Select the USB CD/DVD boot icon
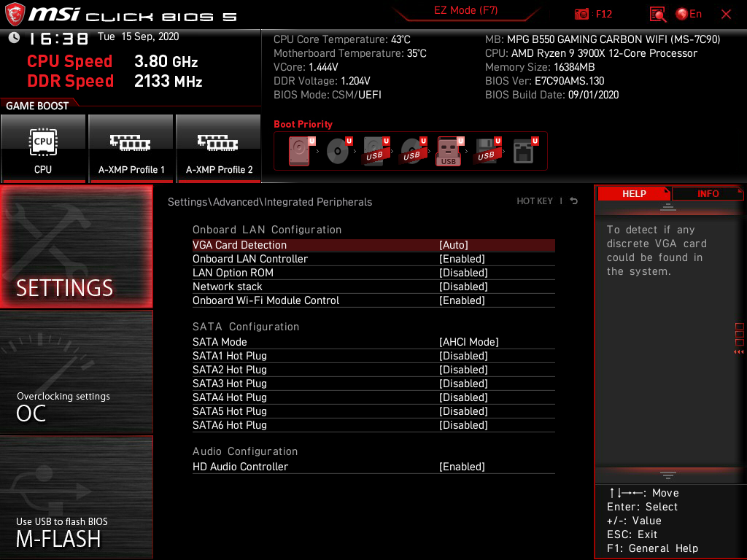The width and height of the screenshot is (747, 560). point(414,151)
